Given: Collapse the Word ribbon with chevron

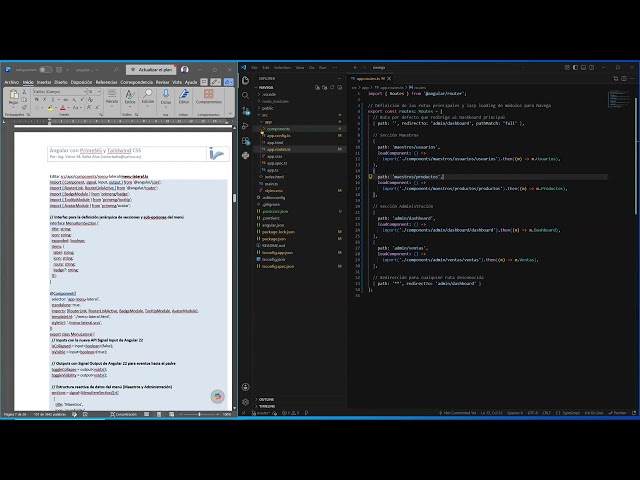Looking at the screenshot, I should (x=230, y=114).
